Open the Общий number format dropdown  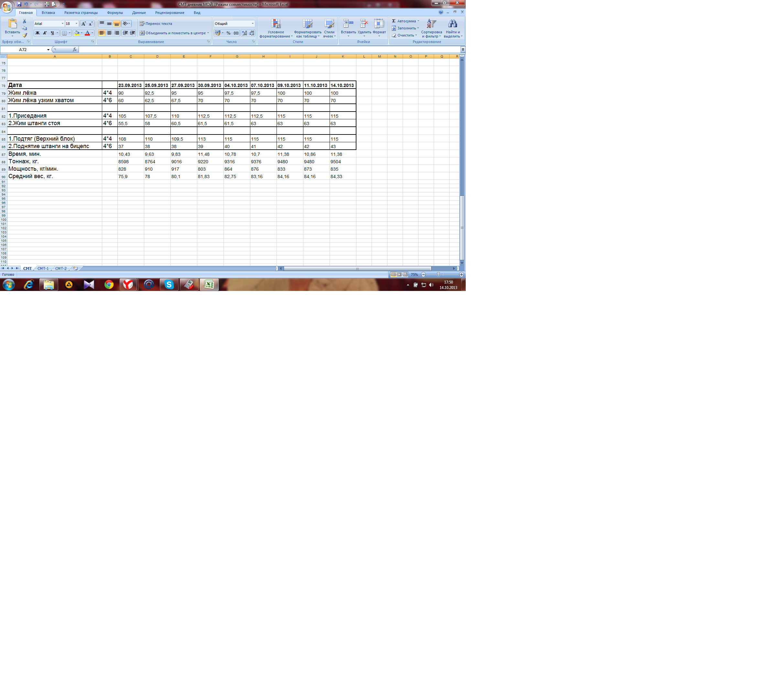pyautogui.click(x=252, y=24)
